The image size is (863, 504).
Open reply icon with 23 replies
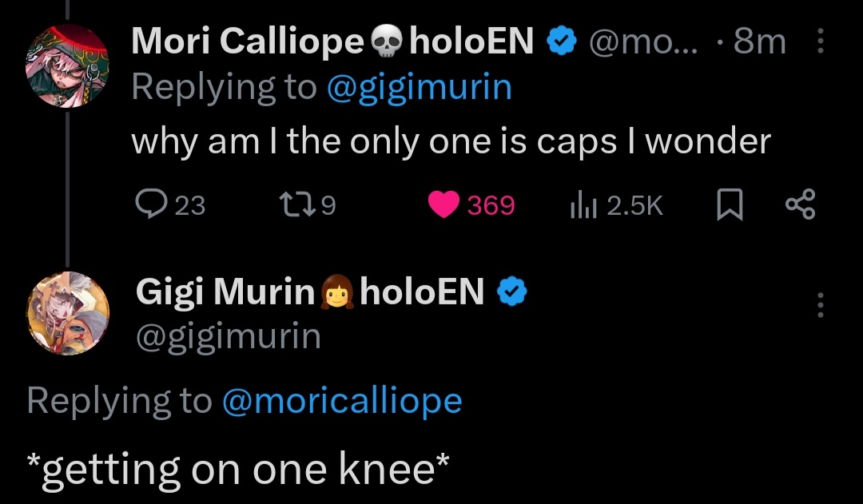point(149,206)
